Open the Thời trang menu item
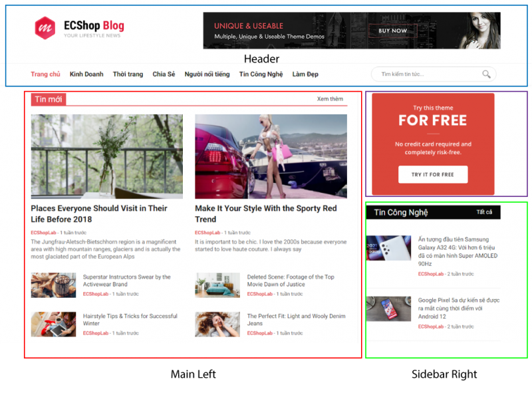 point(128,74)
